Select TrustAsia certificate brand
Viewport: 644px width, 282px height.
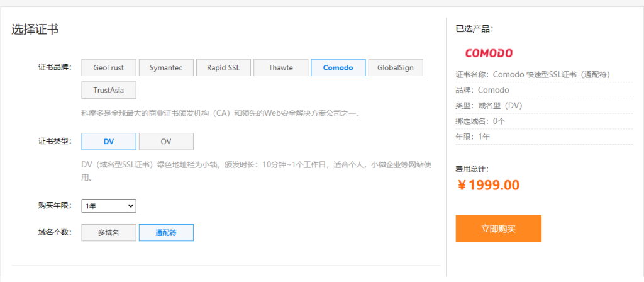(109, 91)
